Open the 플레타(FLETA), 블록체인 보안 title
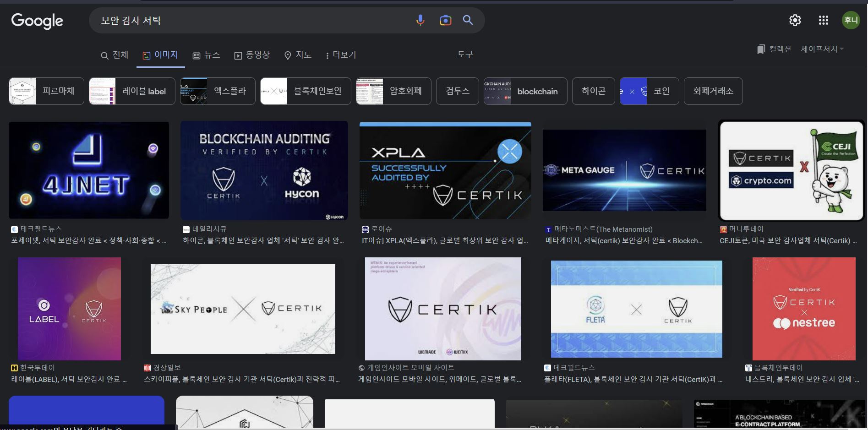 pos(633,379)
